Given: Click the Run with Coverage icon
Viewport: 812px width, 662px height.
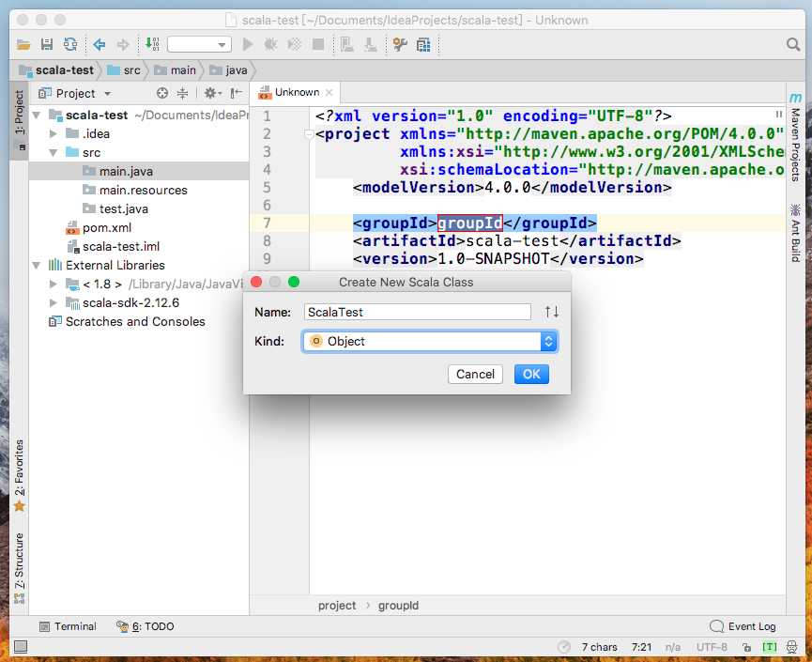Looking at the screenshot, I should (x=294, y=44).
